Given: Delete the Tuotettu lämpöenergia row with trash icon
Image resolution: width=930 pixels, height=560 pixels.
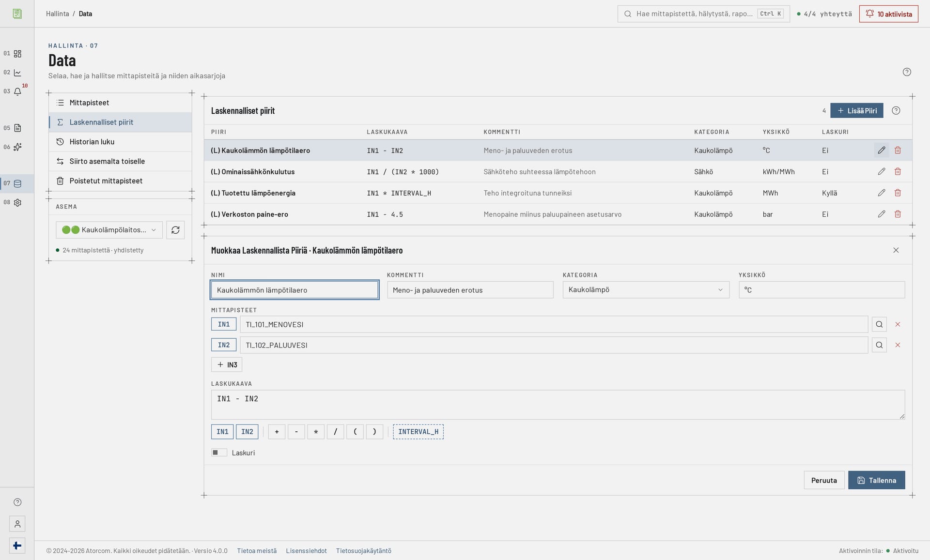Looking at the screenshot, I should (x=898, y=193).
